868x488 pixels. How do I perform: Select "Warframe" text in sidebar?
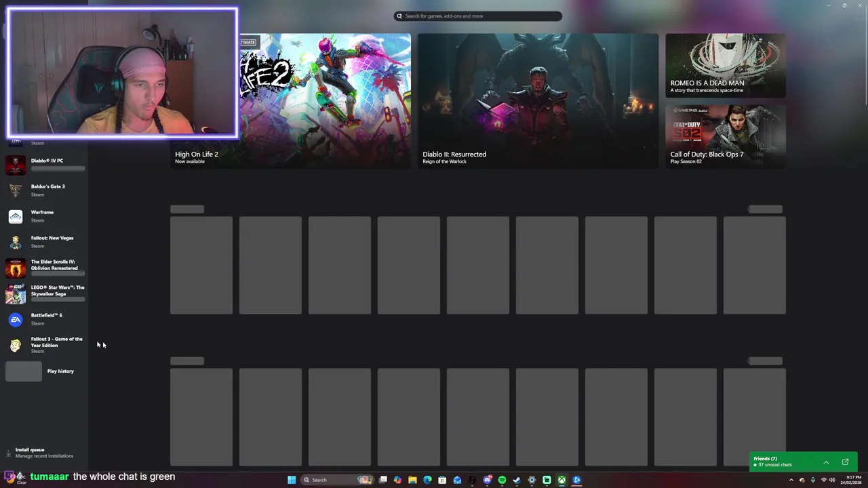[42, 212]
